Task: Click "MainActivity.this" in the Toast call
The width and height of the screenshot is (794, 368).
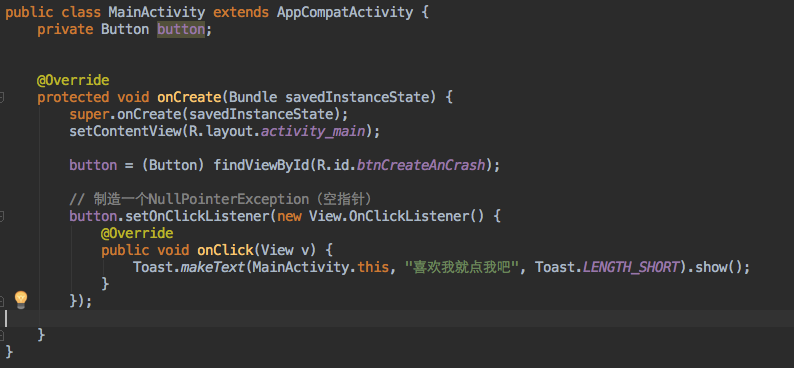Action: coord(321,267)
